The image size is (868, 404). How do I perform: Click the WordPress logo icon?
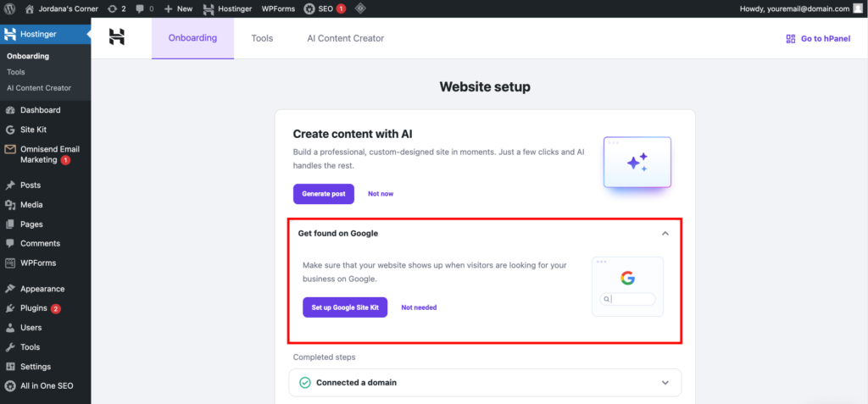pos(10,8)
